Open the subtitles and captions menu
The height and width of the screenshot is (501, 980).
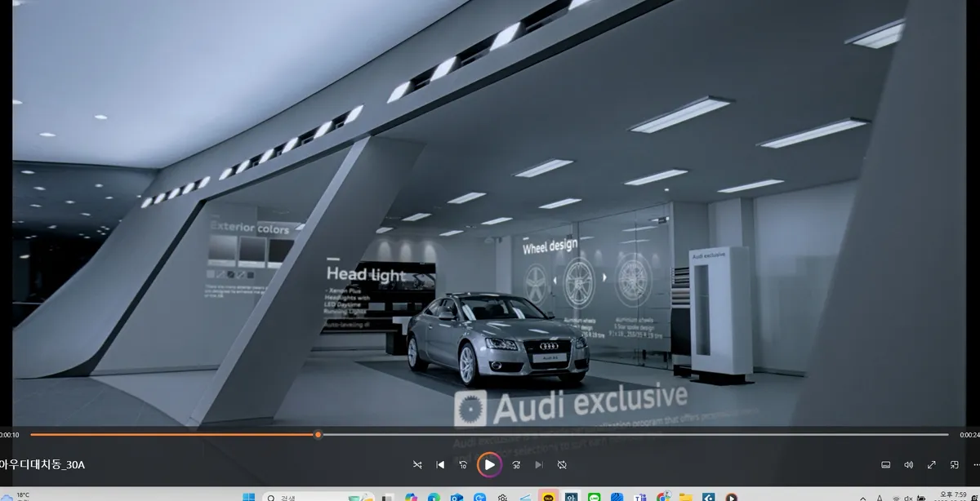(x=885, y=464)
